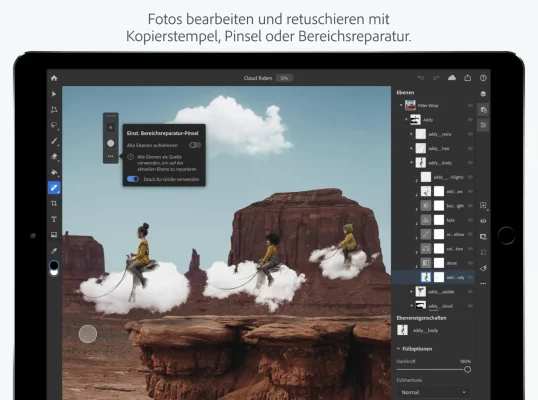Click the zoom percentage next to Cloud Riders
This screenshot has height=400, width=538.
[284, 78]
